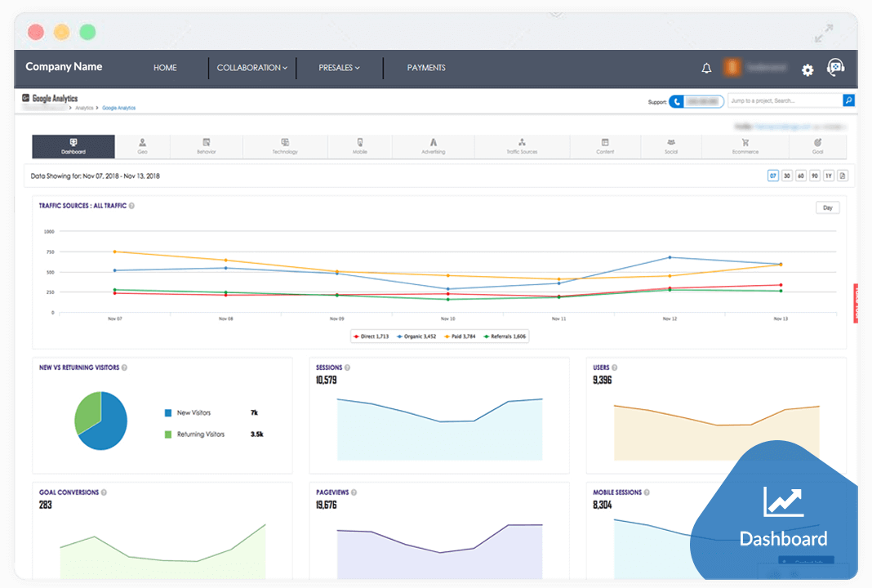This screenshot has width=872, height=588.
Task: Click the Google Analytics breadcrumb link
Action: [x=121, y=107]
